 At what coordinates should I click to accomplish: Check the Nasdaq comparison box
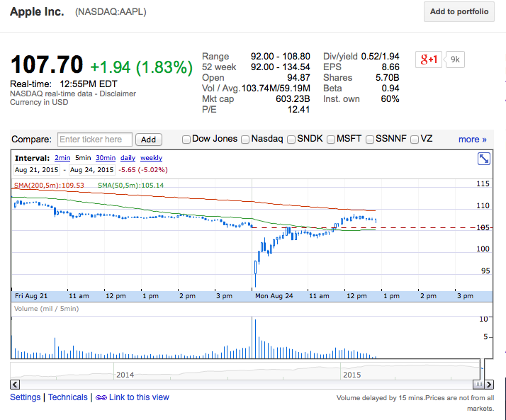[x=245, y=140]
